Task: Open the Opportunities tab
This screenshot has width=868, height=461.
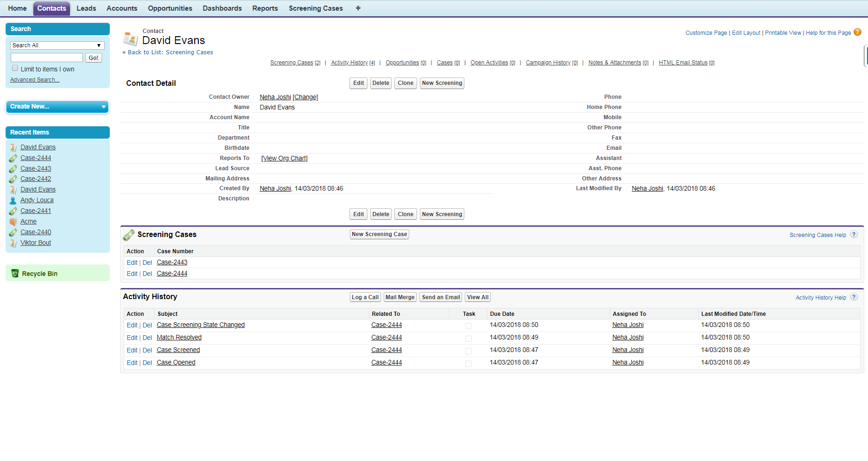Action: pyautogui.click(x=170, y=8)
